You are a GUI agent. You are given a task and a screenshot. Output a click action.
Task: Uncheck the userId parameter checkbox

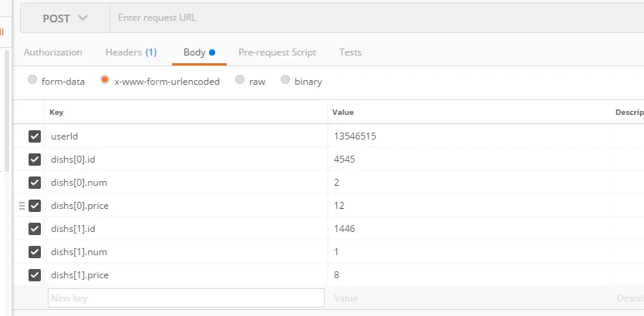point(35,136)
